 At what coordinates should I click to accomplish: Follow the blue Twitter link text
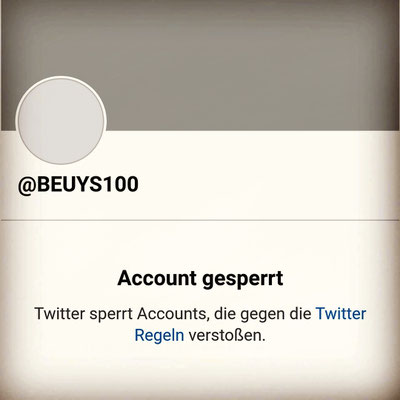coord(341,313)
